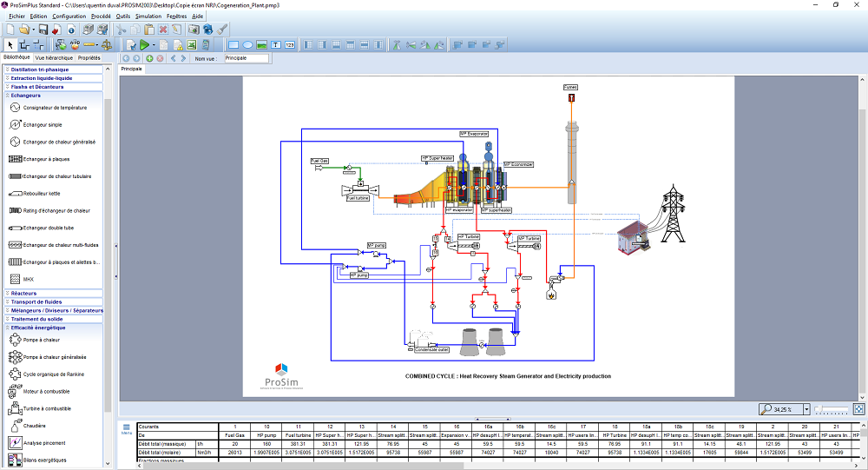Click the Chaudière boiler icon in library
Screen dimensions: 868x470
click(x=15, y=426)
